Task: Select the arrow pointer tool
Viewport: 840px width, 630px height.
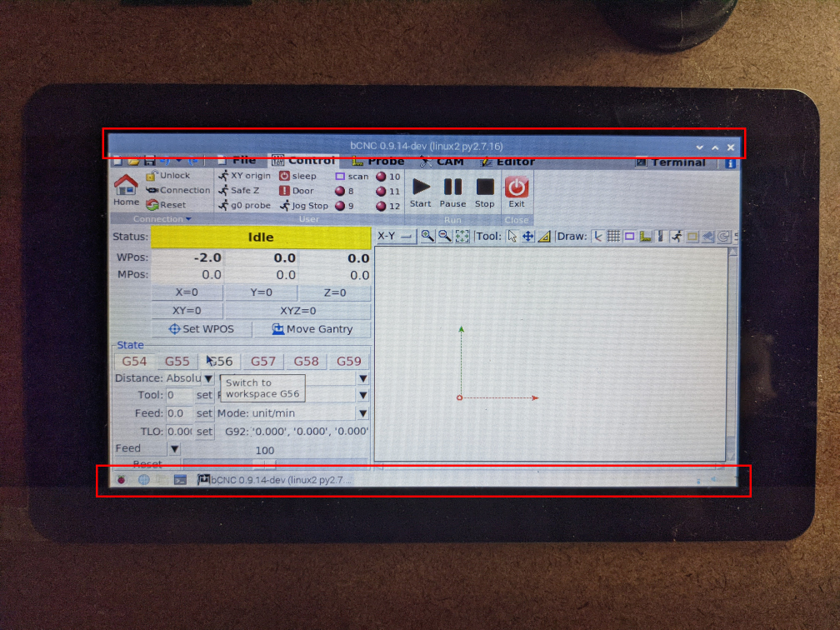Action: coord(512,237)
